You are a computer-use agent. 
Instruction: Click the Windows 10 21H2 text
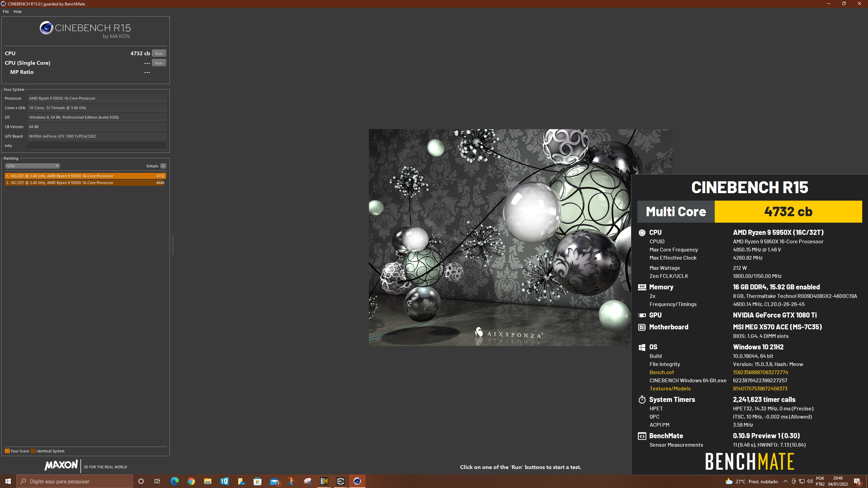click(758, 347)
